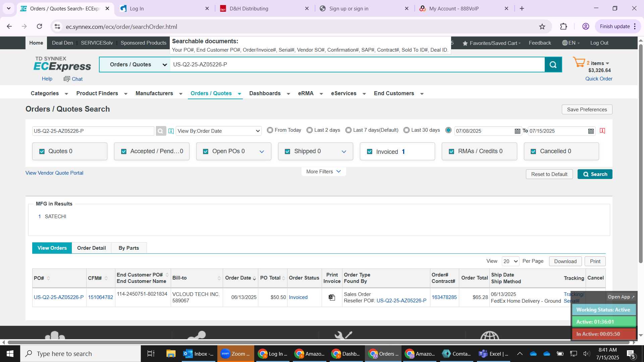Click the gray search icon beside filter field
Screen dimensions: 644x362
coord(161,131)
